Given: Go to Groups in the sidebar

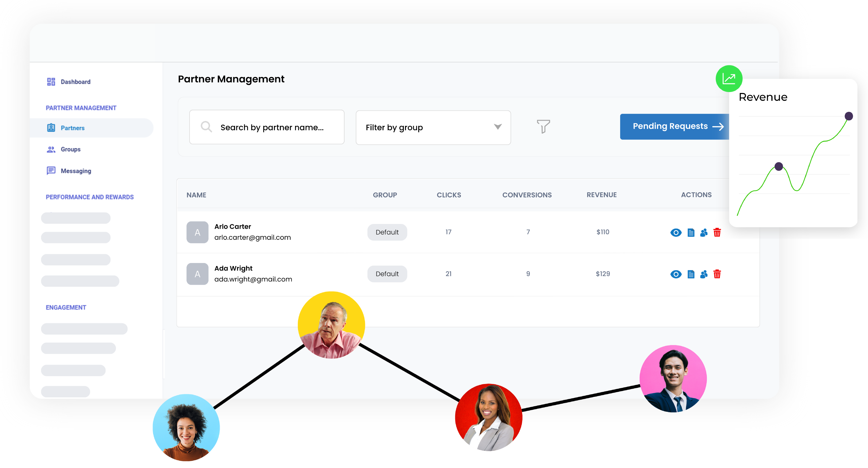Looking at the screenshot, I should coord(70,149).
